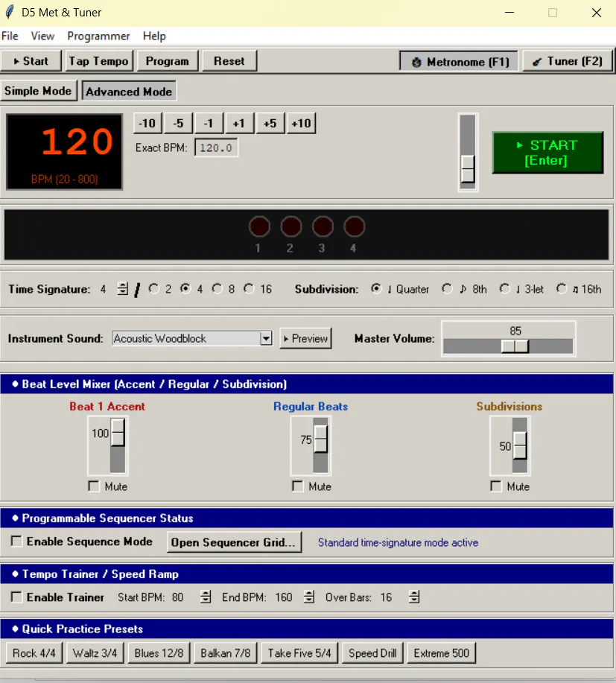Select 16th note subdivision
The width and height of the screenshot is (616, 683).
(x=562, y=289)
